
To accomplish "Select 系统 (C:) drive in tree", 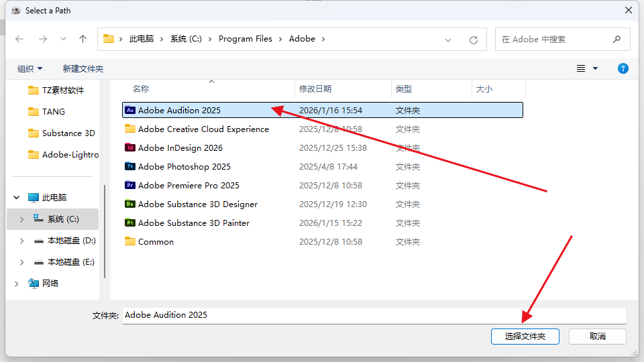I will point(56,219).
